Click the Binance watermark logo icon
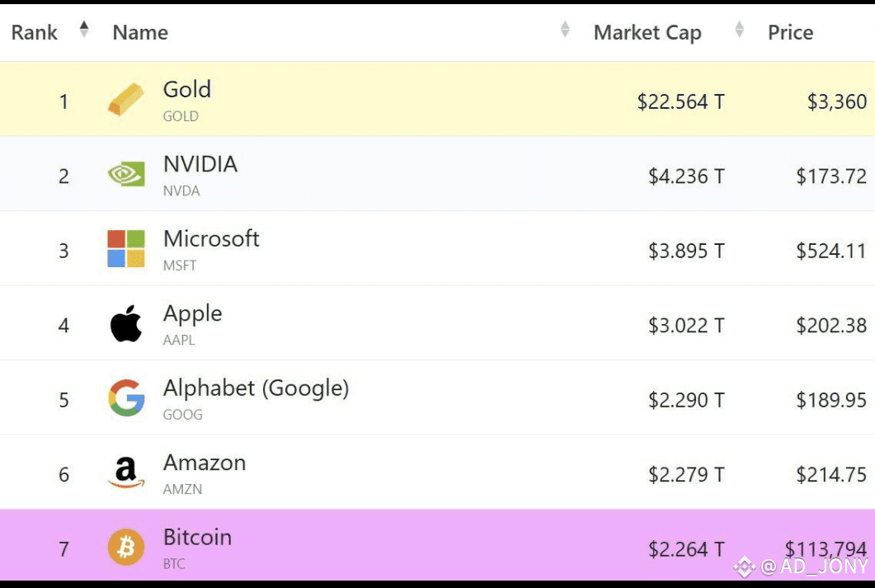The image size is (875, 588). click(x=745, y=567)
